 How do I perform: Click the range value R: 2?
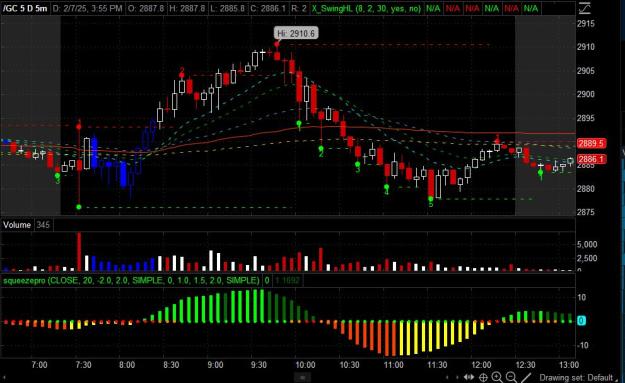298,8
